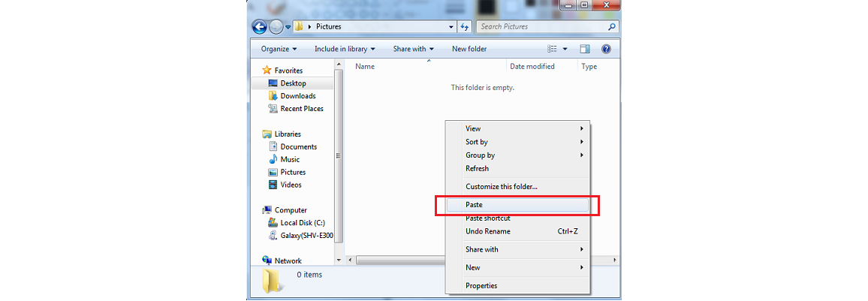Viewport: 868px width, 301px height.
Task: Click the Favorites star icon
Action: pyautogui.click(x=267, y=71)
